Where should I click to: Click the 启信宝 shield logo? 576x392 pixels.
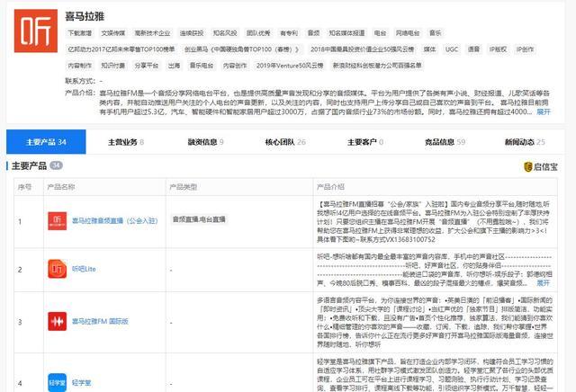click(528, 167)
